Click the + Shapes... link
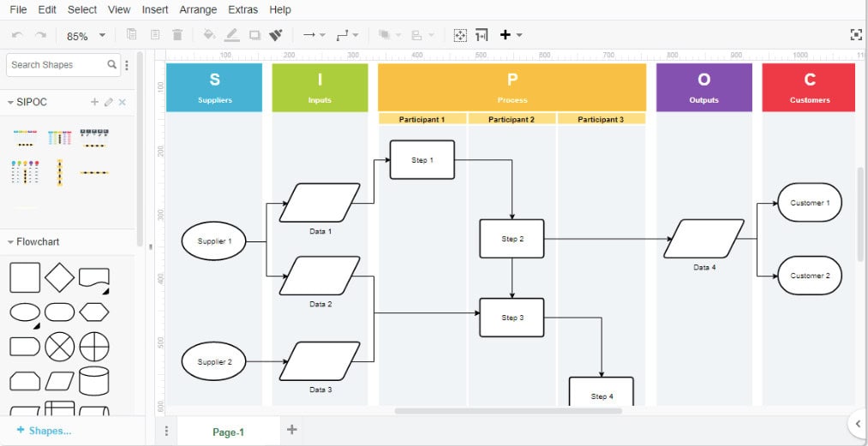Viewport: 868px width, 446px height. tap(45, 431)
